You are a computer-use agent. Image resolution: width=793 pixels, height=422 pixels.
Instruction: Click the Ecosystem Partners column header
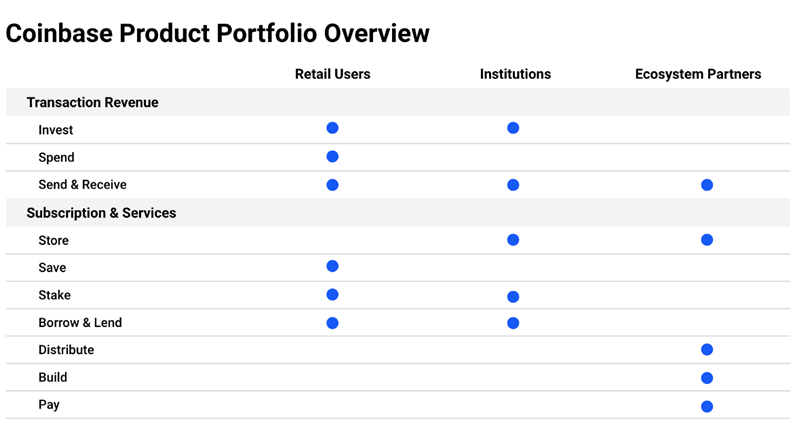coord(698,74)
